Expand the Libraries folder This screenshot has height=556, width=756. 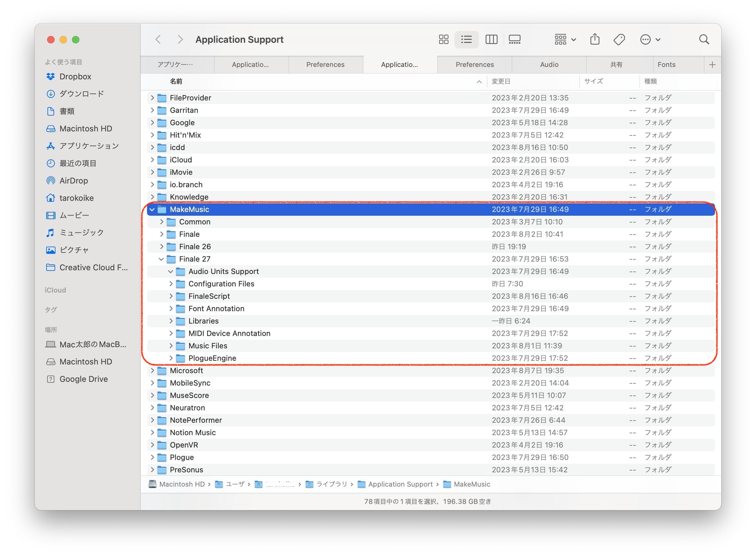tap(171, 321)
